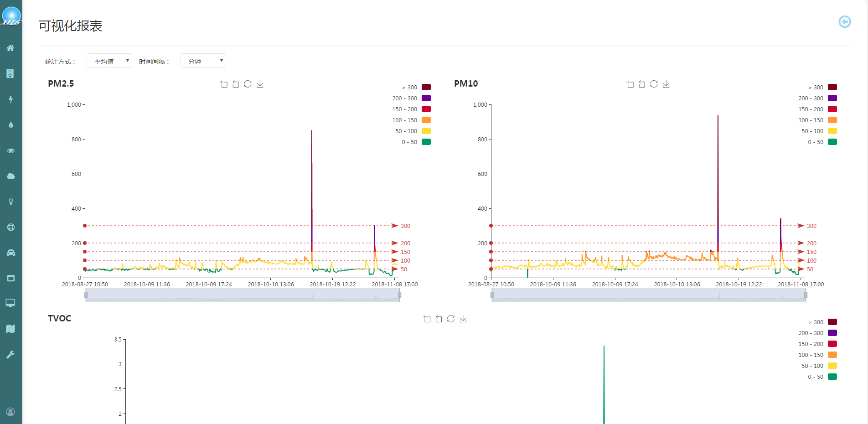Click the green 0 - 50 swatch in TVOC legend

click(x=832, y=377)
